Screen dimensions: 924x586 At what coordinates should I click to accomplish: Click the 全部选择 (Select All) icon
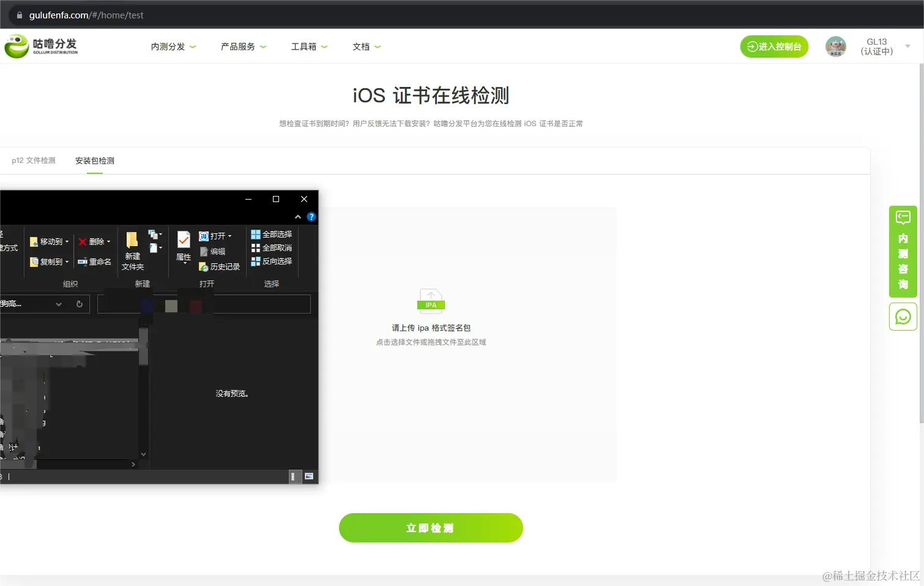271,233
